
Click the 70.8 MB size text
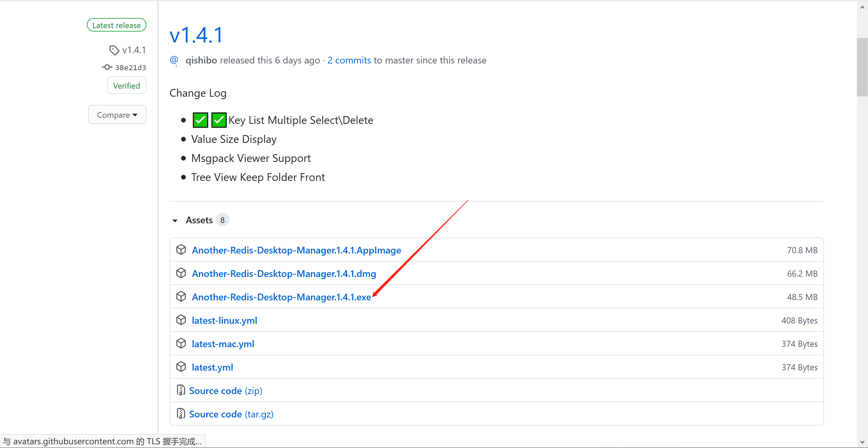click(802, 250)
